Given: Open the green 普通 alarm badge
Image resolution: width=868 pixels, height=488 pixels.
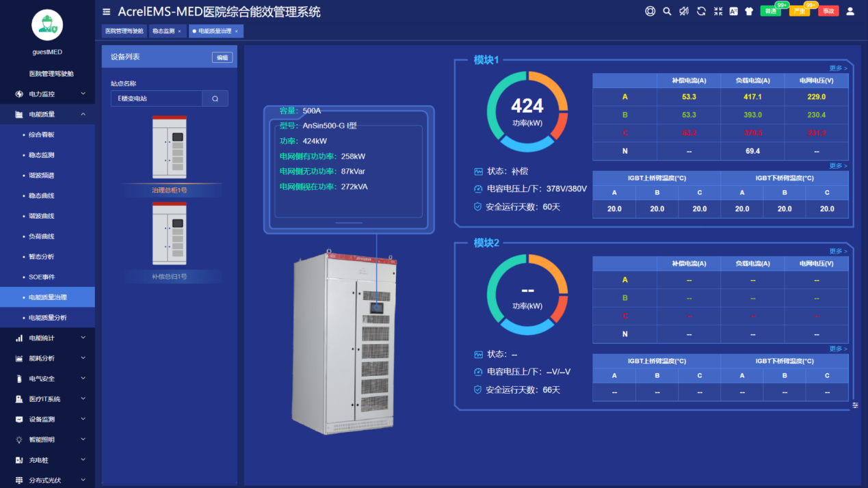Looking at the screenshot, I should pyautogui.click(x=771, y=11).
